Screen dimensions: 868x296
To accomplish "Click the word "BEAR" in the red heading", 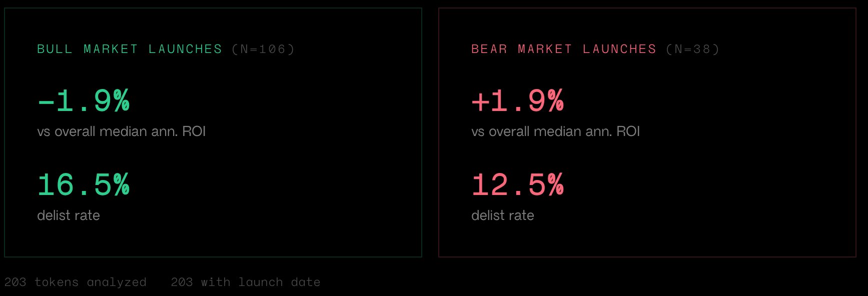I will [x=489, y=49].
